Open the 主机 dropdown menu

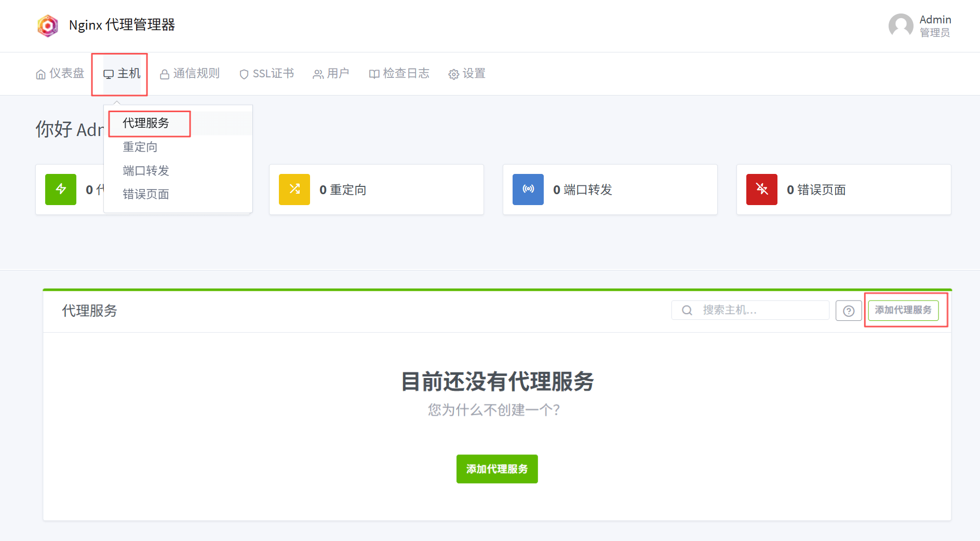coord(122,74)
